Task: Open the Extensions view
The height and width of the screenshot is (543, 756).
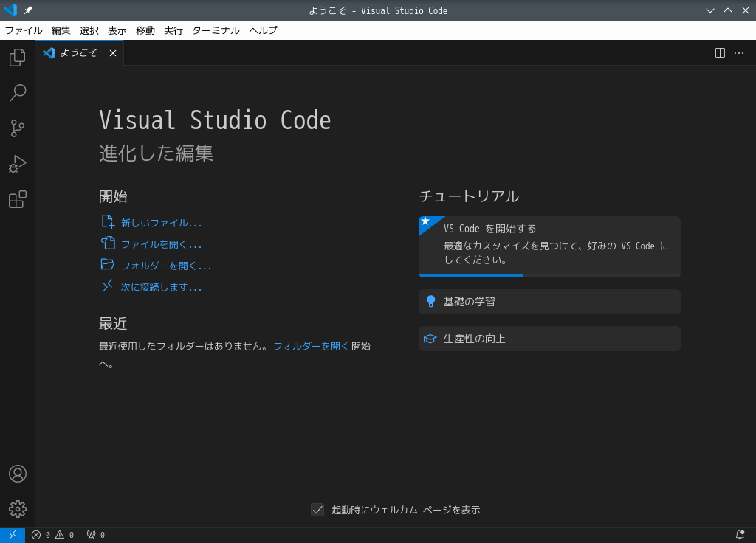Action: pos(18,199)
